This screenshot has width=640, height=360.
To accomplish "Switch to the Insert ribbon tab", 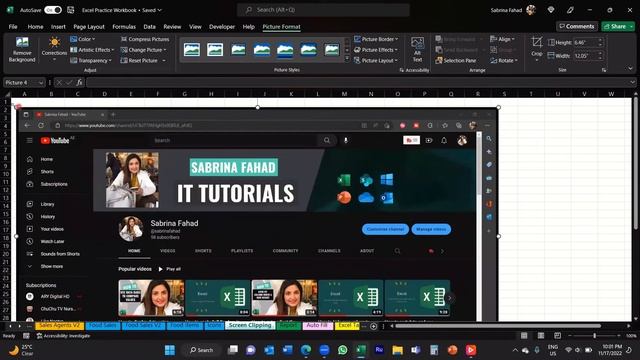I will pos(58,27).
